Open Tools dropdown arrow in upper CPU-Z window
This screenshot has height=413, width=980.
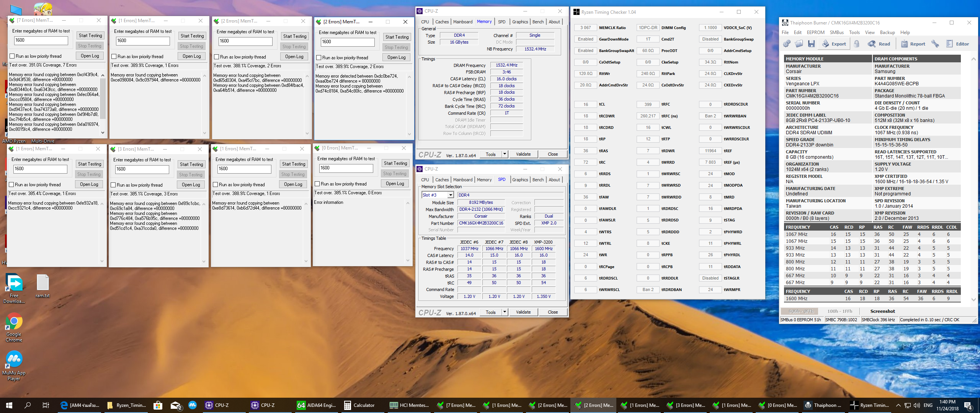(505, 154)
